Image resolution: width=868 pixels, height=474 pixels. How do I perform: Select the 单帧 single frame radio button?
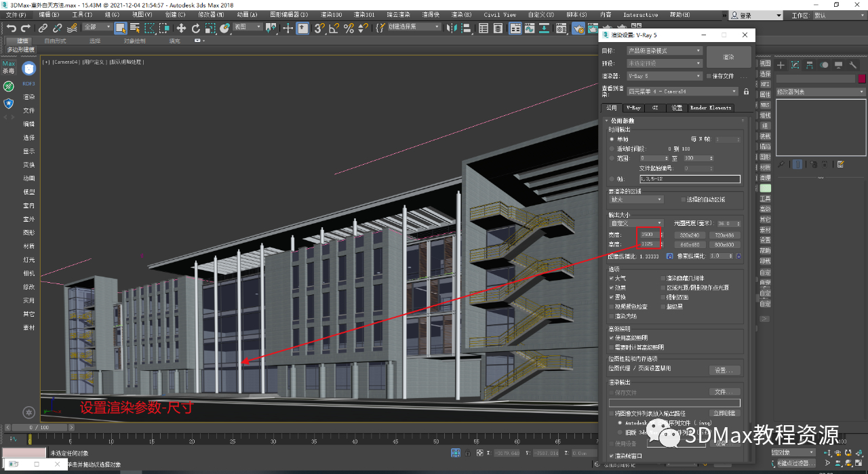tap(612, 139)
